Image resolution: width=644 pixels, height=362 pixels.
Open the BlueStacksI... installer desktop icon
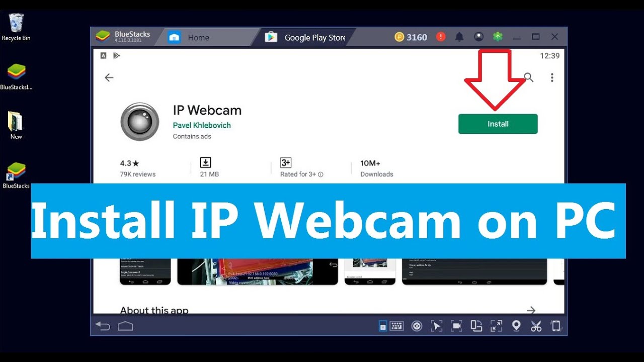pos(16,77)
